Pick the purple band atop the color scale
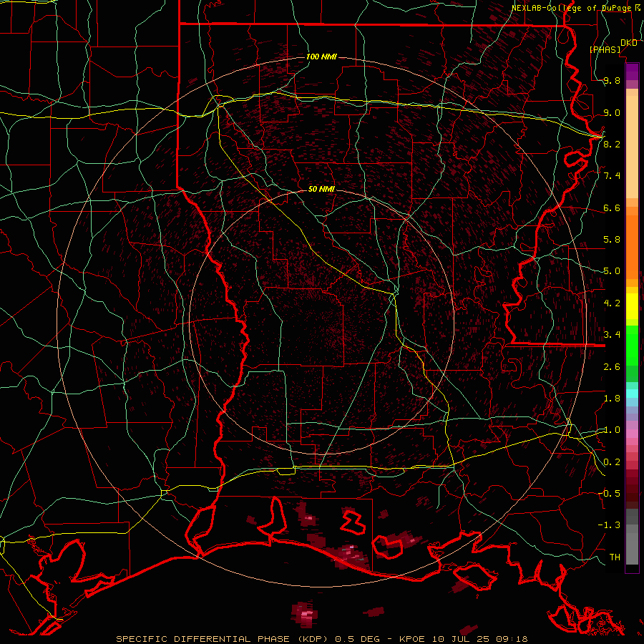644x644 pixels. coord(632,72)
